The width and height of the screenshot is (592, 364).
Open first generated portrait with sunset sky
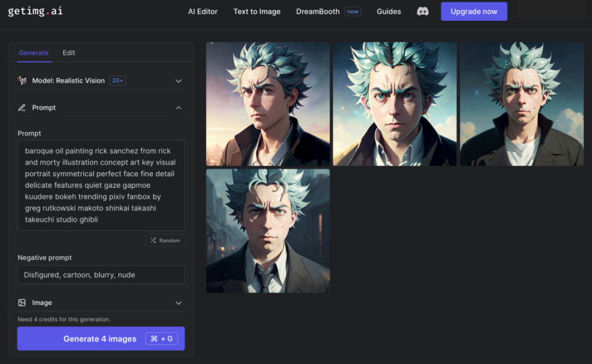tap(268, 103)
